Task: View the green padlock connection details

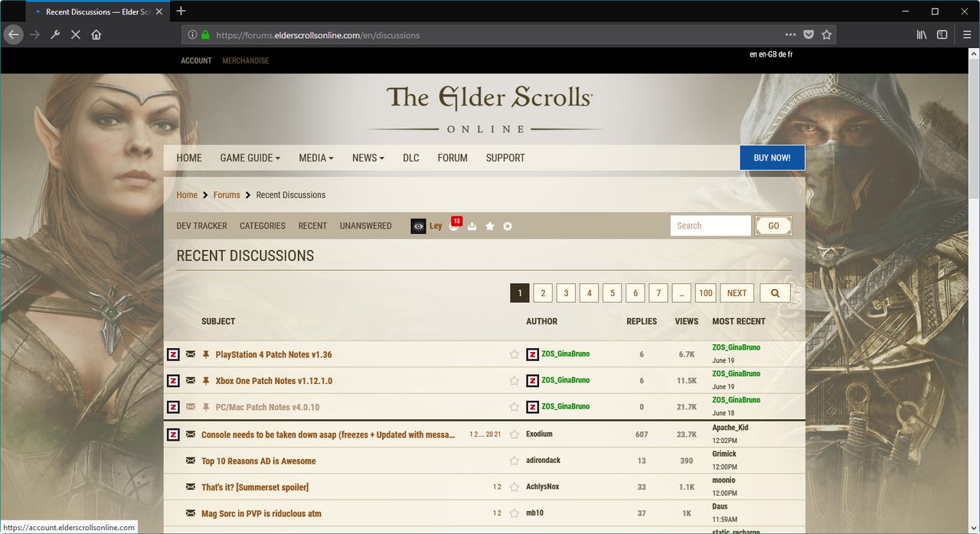Action: point(205,34)
